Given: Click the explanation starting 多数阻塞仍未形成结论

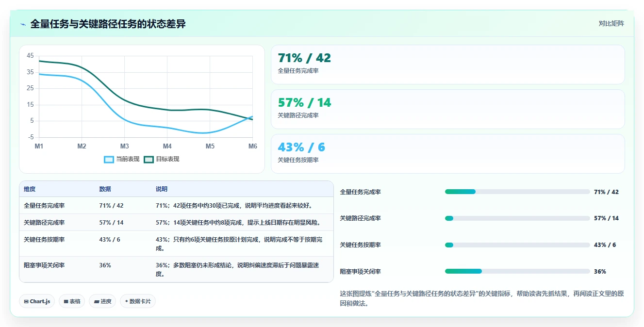Looking at the screenshot, I should [x=243, y=269].
